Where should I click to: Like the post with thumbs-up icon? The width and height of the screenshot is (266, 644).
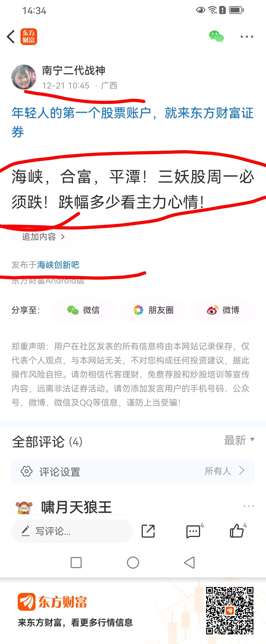click(x=237, y=530)
